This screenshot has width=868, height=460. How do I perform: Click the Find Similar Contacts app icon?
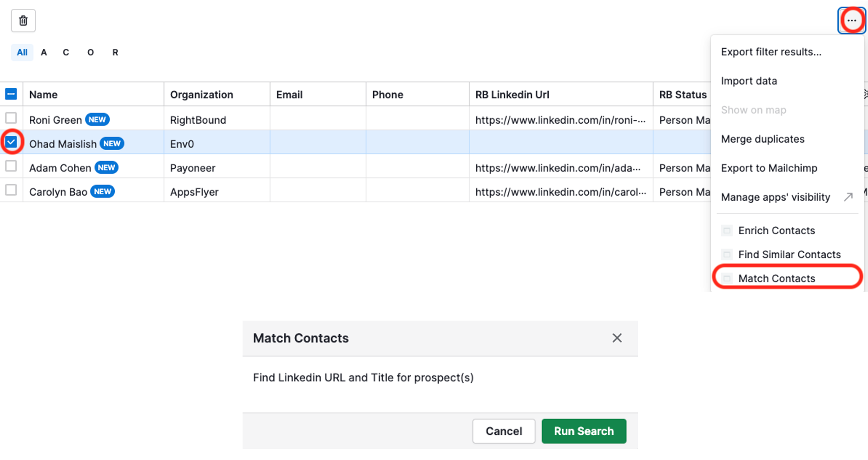coord(727,255)
